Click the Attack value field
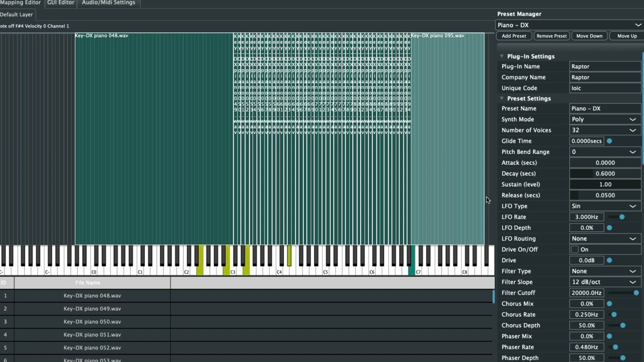The height and width of the screenshot is (362, 644). 606,163
